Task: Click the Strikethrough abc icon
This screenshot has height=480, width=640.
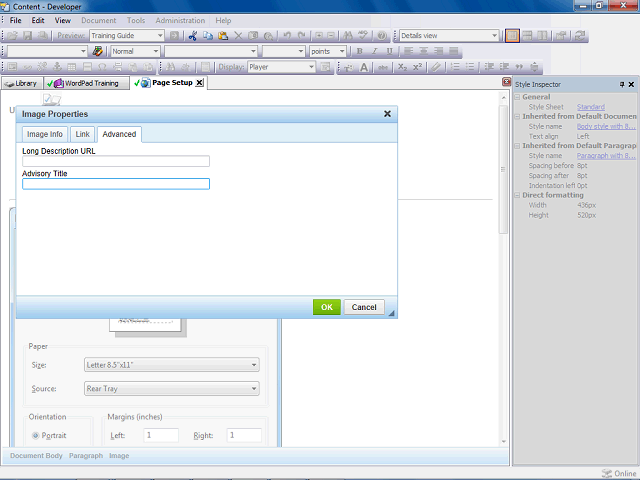Action: click(382, 67)
